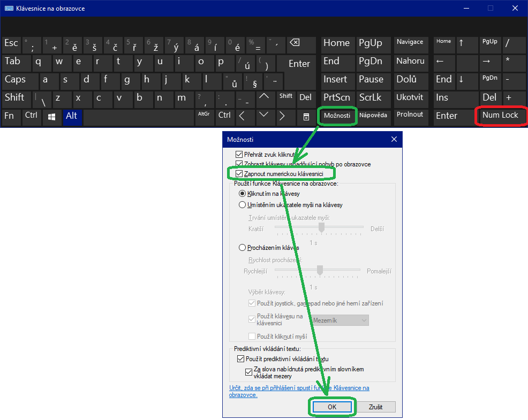528x420 pixels.
Task: Select Procházením kláves radio option
Action: coord(242,248)
